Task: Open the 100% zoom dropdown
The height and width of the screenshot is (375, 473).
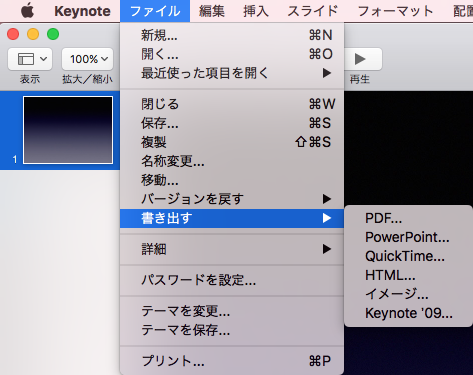Action: pos(88,59)
